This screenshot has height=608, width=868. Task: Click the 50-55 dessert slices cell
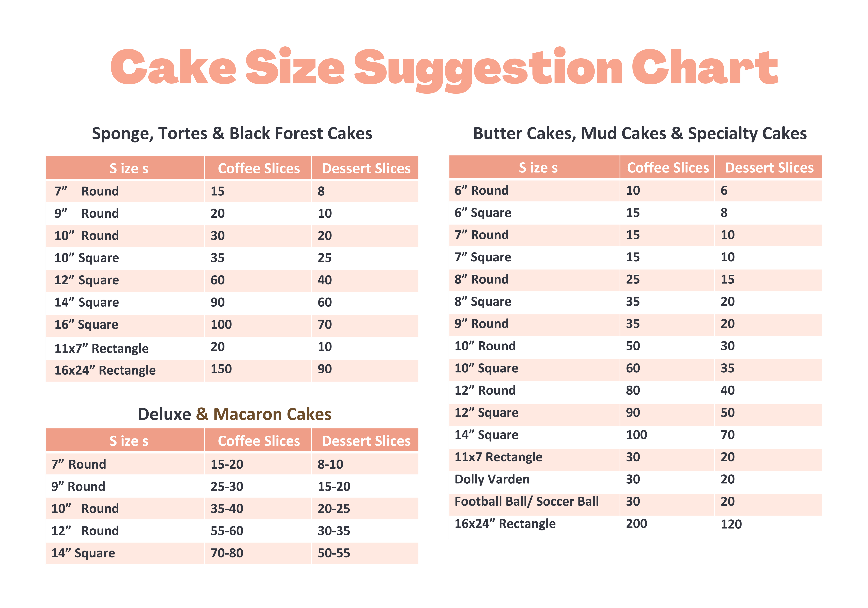[334, 553]
